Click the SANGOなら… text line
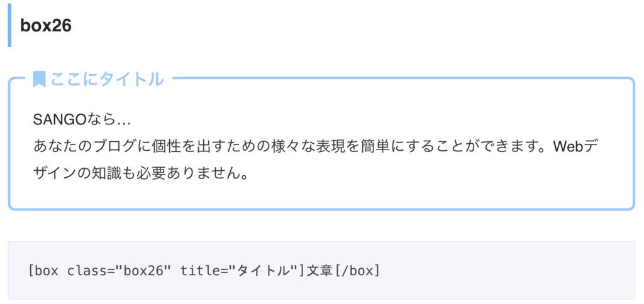The height and width of the screenshot is (304, 644). pos(81,120)
